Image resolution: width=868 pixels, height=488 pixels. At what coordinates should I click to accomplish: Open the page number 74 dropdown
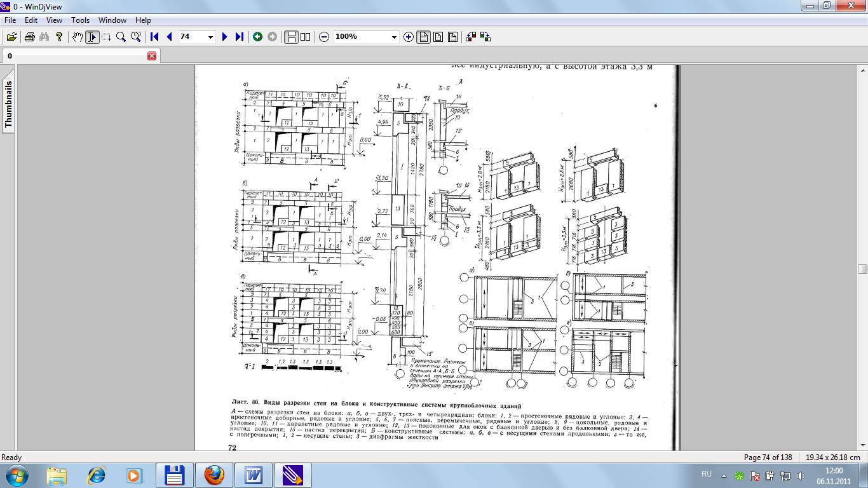(211, 37)
